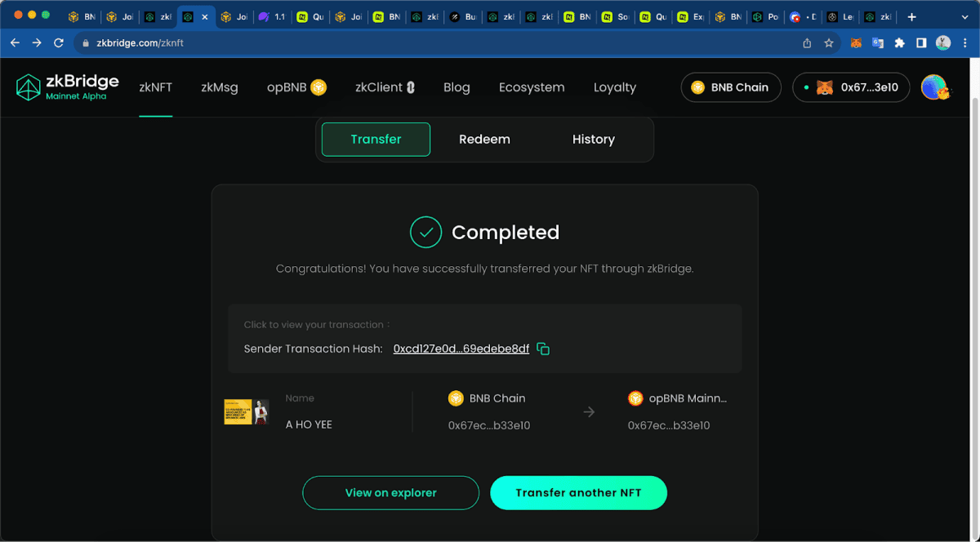This screenshot has height=542, width=980.
Task: Open the Chrome profile avatar
Action: point(943,43)
